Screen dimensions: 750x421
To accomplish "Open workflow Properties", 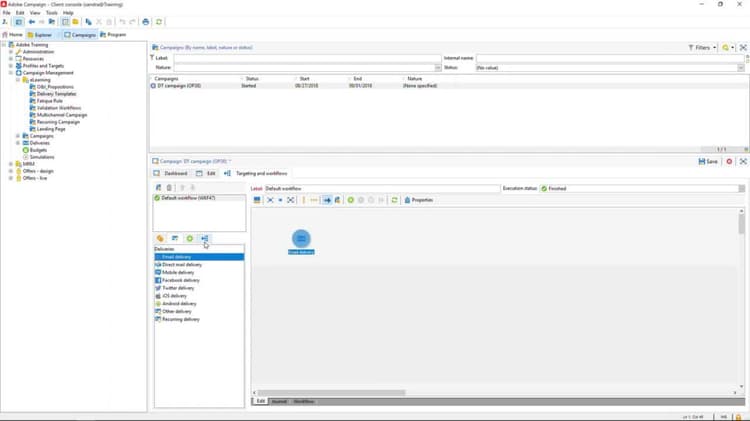I will coord(419,200).
